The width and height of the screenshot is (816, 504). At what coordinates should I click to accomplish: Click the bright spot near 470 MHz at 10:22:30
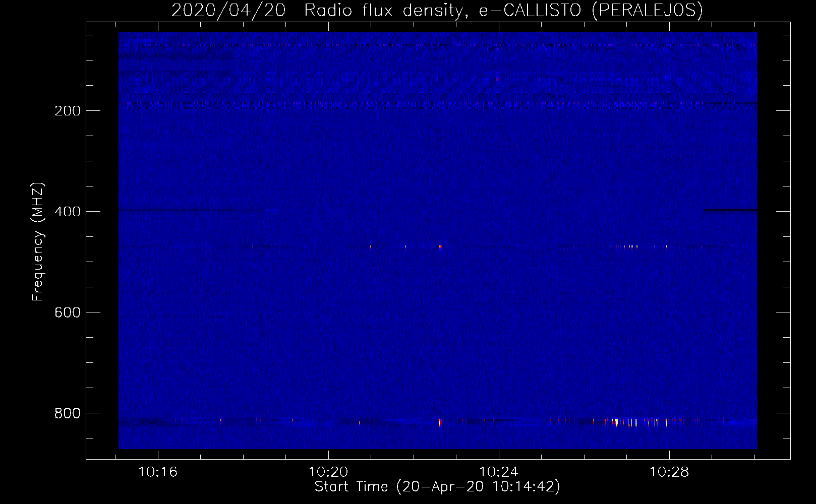pos(440,247)
